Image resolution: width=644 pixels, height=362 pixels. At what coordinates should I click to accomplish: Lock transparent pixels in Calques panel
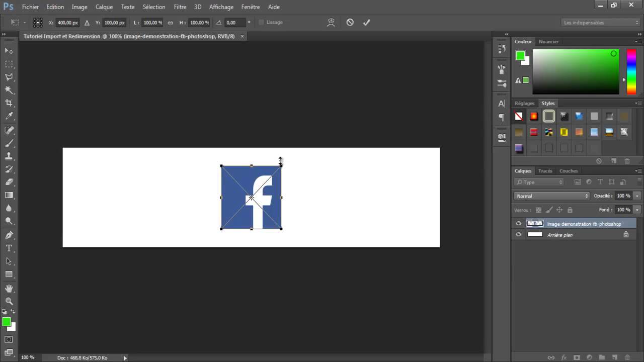click(x=538, y=210)
